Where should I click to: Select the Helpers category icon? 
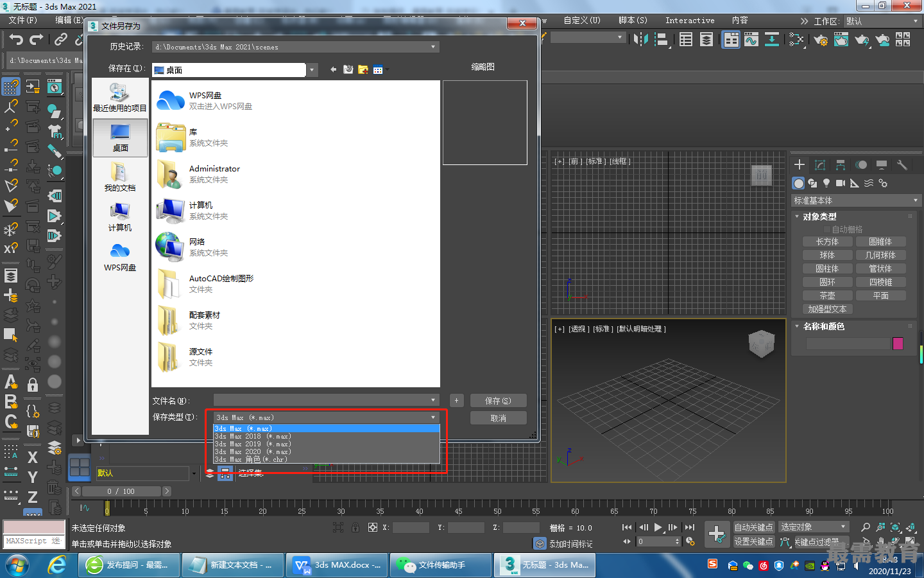(855, 183)
